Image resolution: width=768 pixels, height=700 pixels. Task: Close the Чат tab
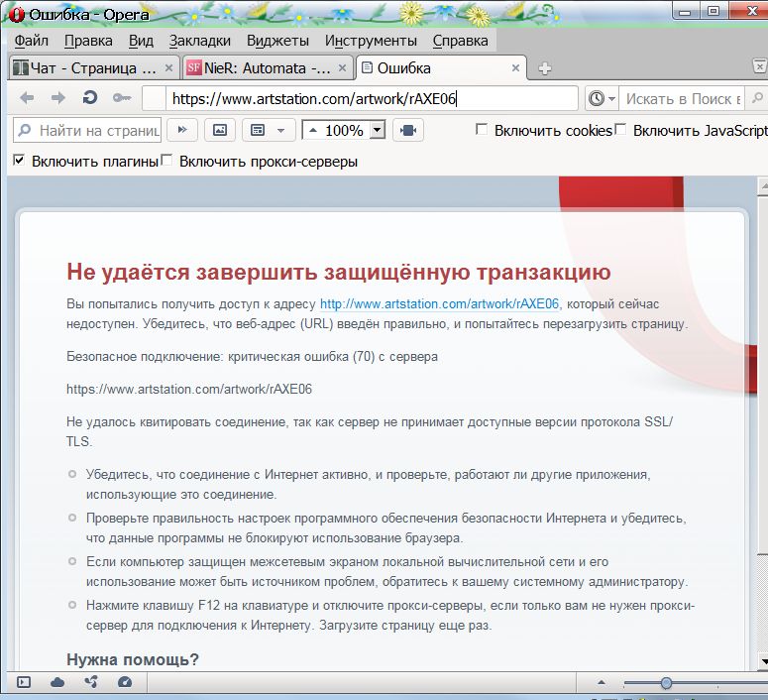click(168, 67)
